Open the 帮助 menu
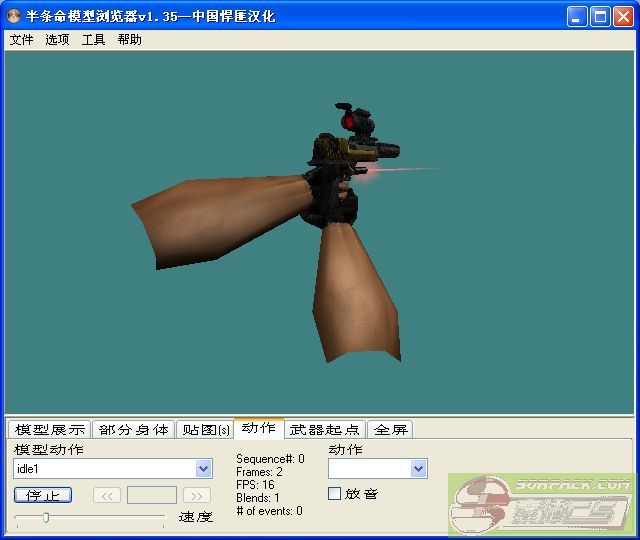 click(x=129, y=40)
